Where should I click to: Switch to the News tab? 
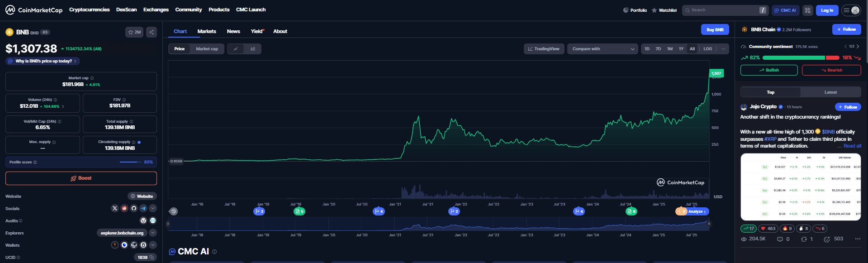pos(233,31)
